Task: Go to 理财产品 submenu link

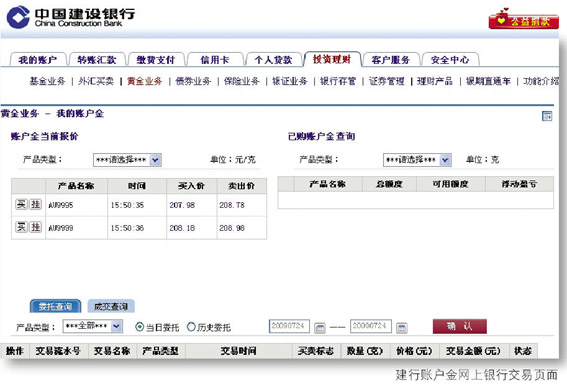Action: point(435,81)
